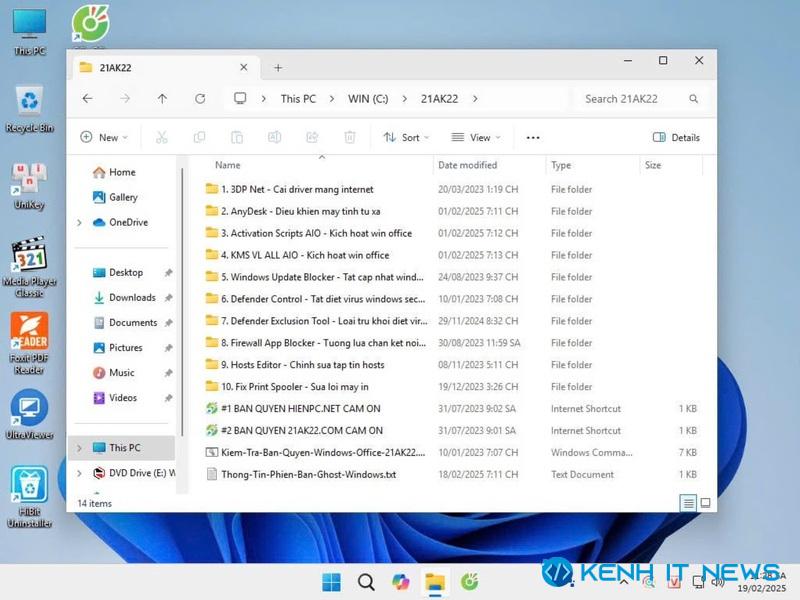
Task: Go up one folder level arrow
Action: 162,98
